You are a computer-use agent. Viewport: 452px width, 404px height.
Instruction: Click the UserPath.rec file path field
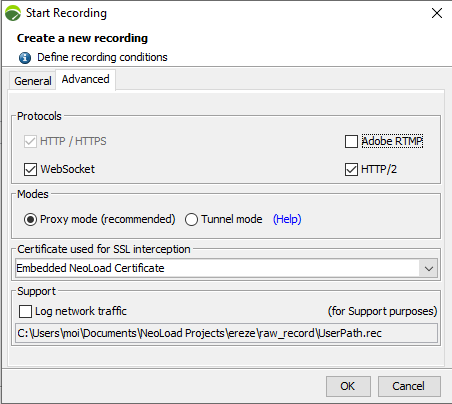pos(226,333)
